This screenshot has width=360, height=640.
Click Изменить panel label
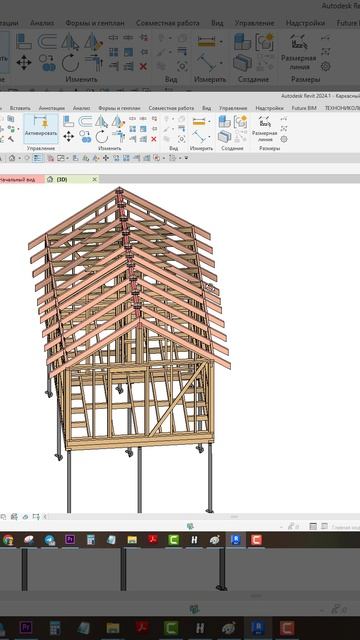pos(110,148)
